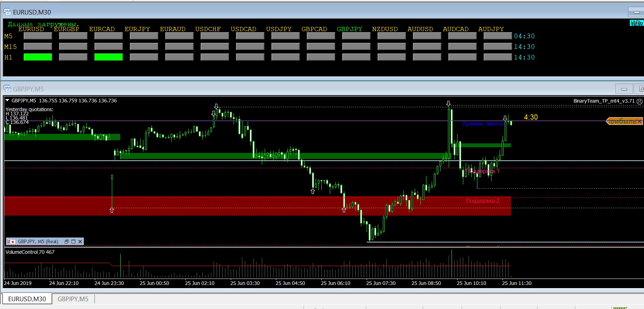Close the orange profit price label
Viewport: 644px width, 309px height.
(639, 121)
